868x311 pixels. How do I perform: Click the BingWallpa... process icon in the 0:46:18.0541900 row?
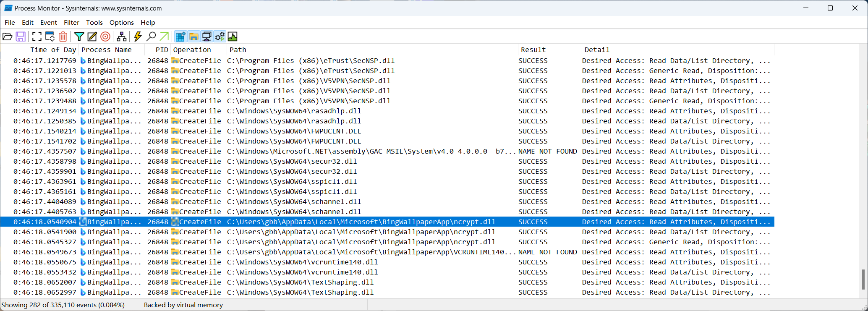(x=83, y=232)
